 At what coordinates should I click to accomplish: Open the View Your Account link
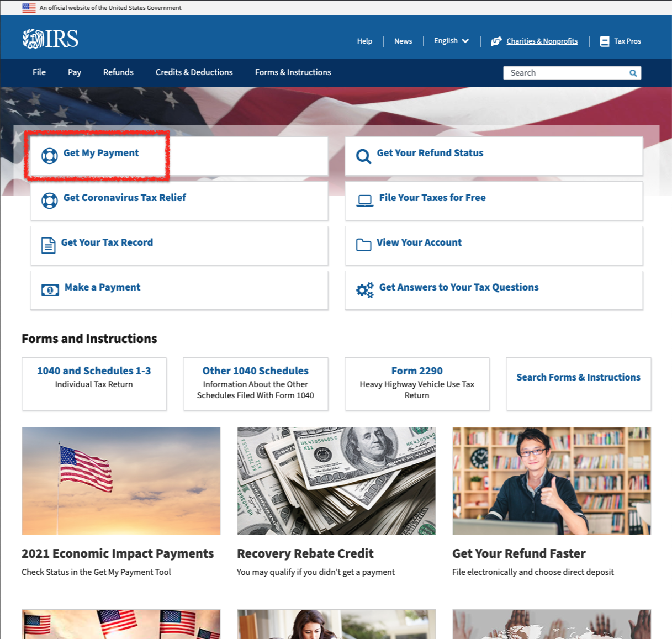(419, 242)
